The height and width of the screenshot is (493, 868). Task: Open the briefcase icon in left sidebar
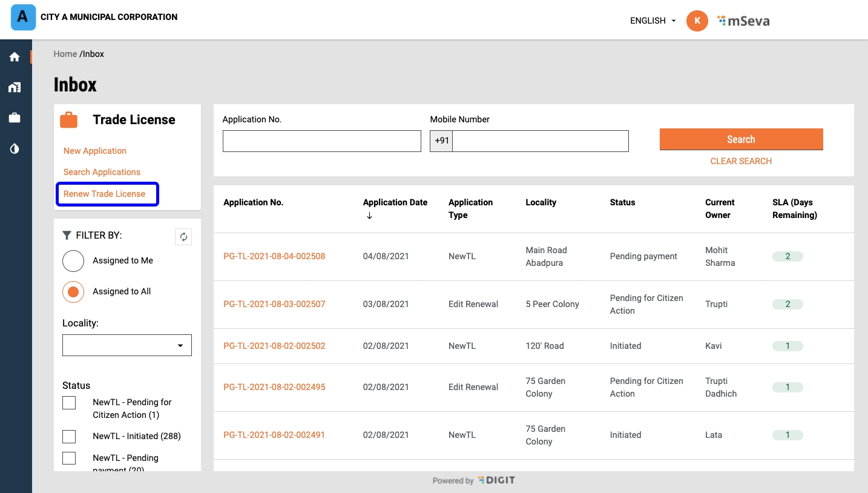(x=15, y=118)
